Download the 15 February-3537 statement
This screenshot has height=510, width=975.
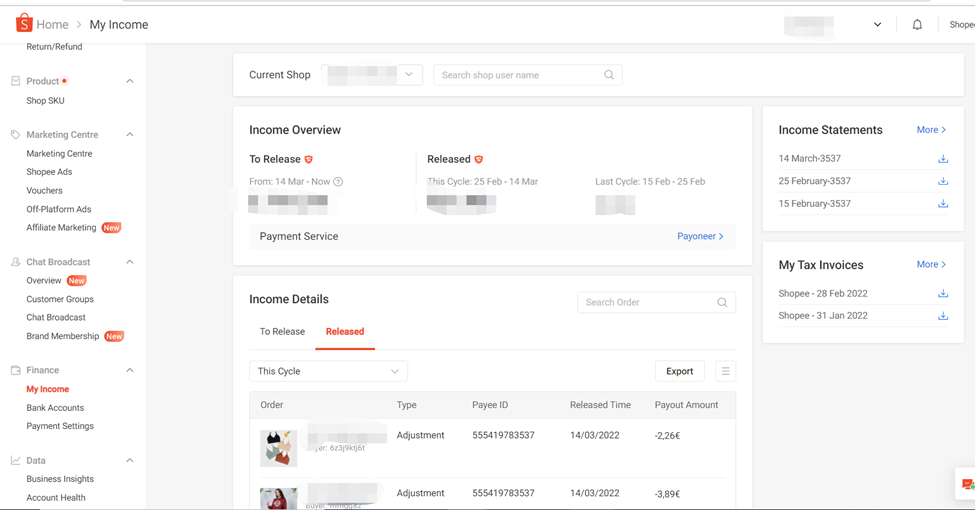tap(942, 204)
